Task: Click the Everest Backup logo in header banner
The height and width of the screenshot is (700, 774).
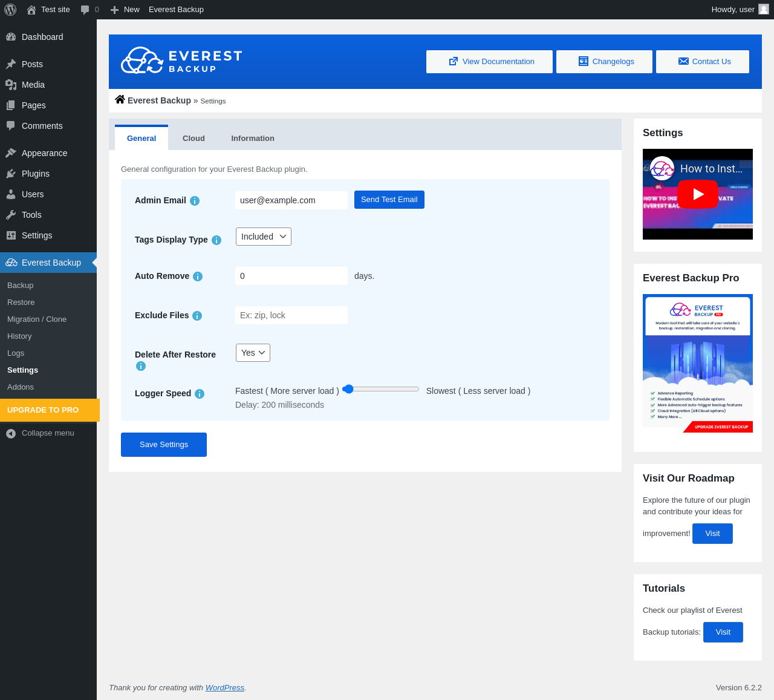Action: (181, 61)
